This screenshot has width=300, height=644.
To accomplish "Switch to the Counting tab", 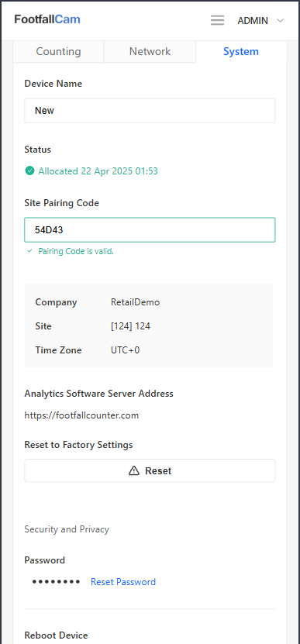I will pyautogui.click(x=58, y=51).
